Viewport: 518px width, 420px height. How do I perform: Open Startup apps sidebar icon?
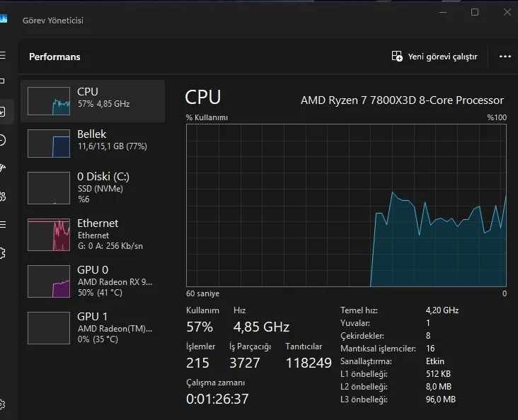[x=3, y=168]
